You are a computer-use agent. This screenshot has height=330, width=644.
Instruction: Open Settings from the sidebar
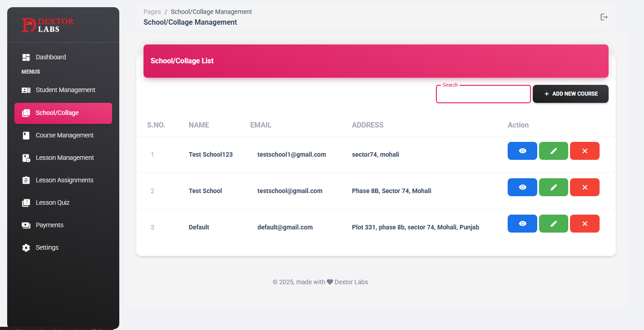[x=47, y=247]
